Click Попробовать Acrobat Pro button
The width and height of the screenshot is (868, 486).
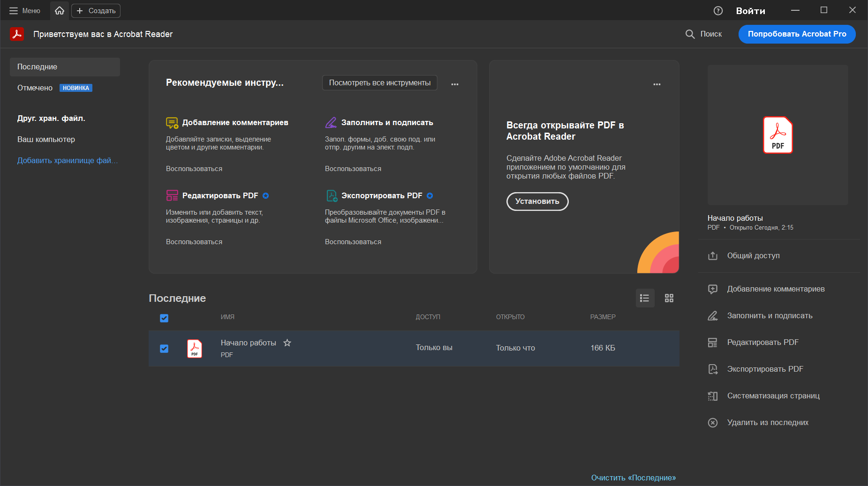797,34
